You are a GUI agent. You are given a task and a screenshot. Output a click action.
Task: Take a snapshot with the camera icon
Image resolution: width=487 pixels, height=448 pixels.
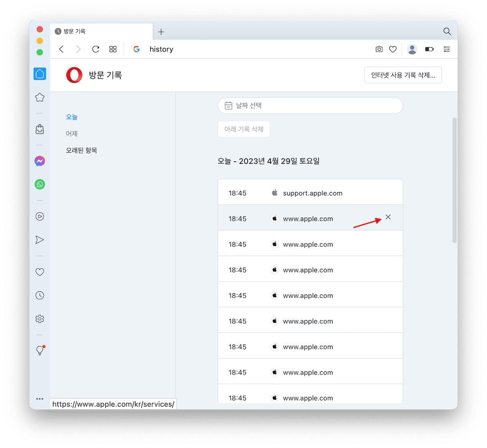pos(379,49)
